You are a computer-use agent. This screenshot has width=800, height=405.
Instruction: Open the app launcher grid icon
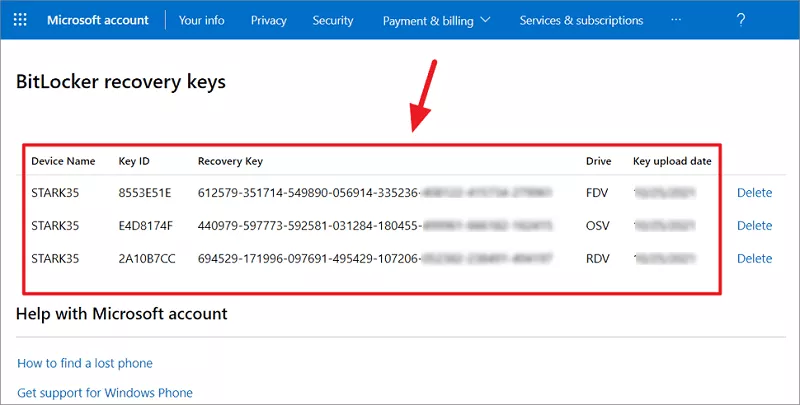[21, 20]
